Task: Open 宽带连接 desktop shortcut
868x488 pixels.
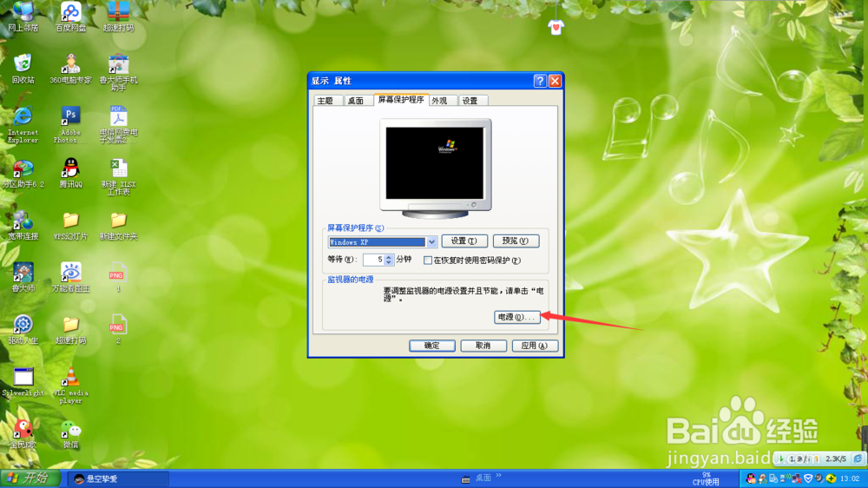Action: pos(23,226)
